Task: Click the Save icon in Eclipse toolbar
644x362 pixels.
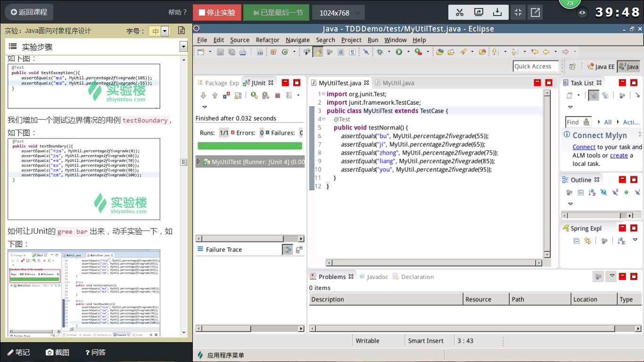Action: coord(220,52)
